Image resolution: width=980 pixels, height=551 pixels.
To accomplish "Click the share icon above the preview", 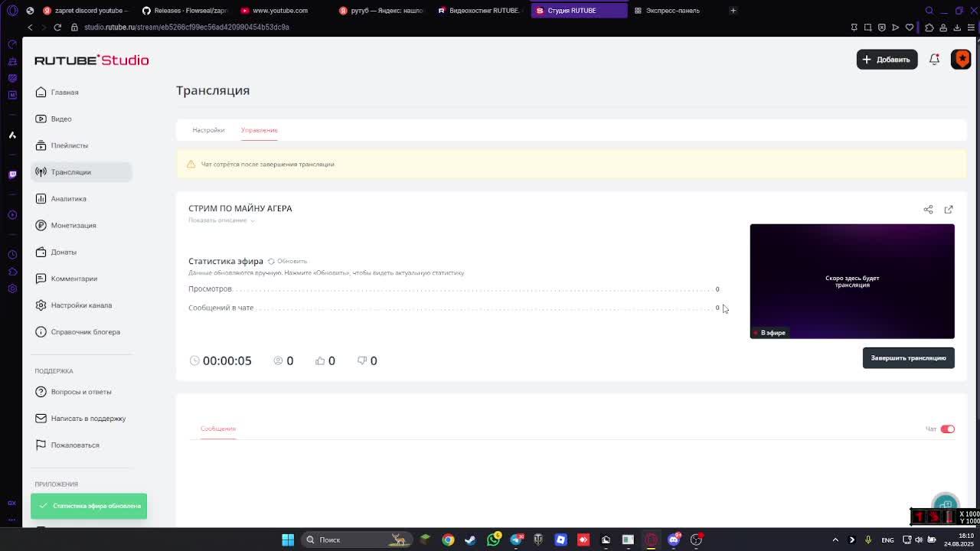I will tap(928, 210).
